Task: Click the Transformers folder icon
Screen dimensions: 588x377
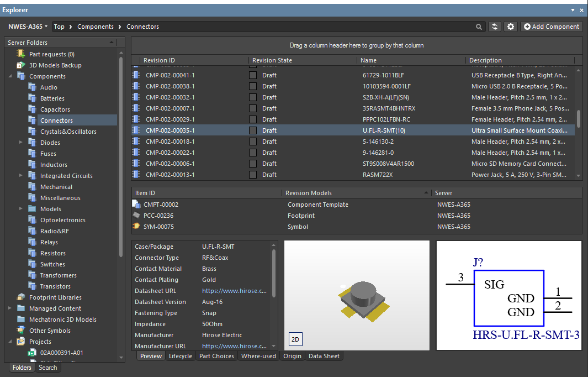Action: point(32,275)
